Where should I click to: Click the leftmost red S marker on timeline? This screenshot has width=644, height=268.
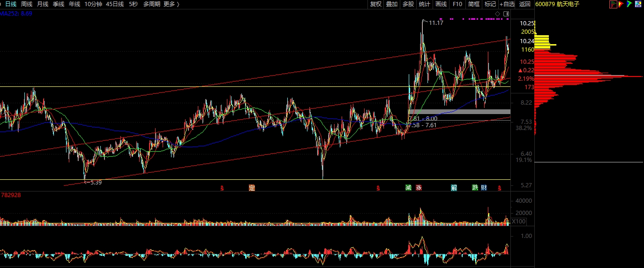(x=222, y=189)
